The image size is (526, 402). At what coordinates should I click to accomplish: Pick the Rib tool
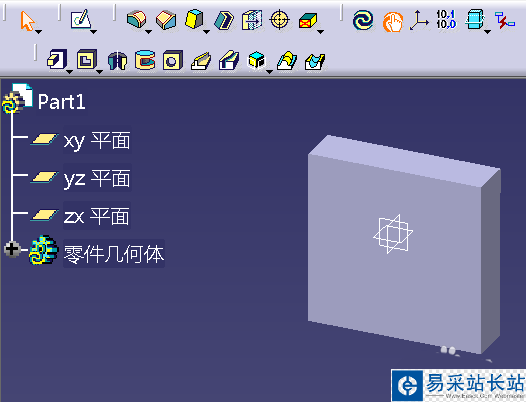coord(201,61)
